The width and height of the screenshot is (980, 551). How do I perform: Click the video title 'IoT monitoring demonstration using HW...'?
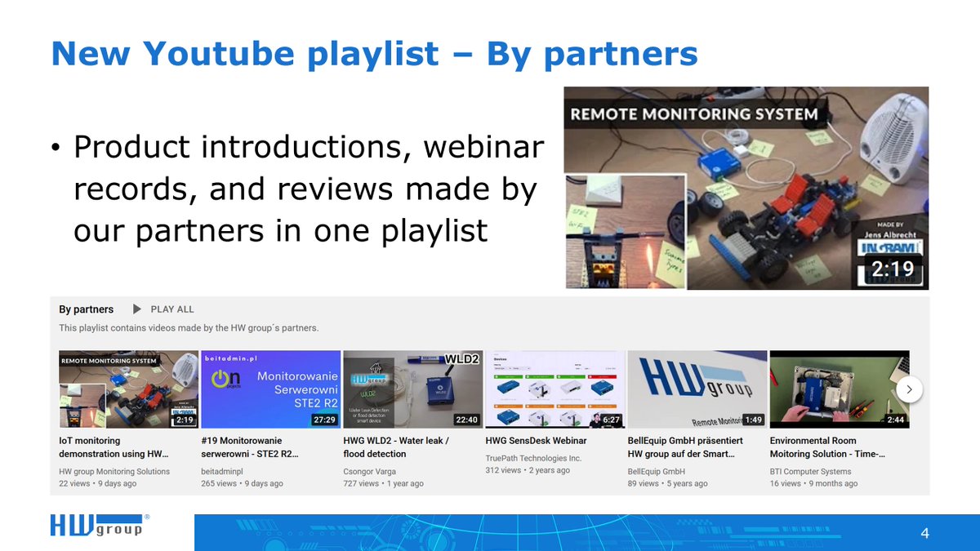click(114, 447)
